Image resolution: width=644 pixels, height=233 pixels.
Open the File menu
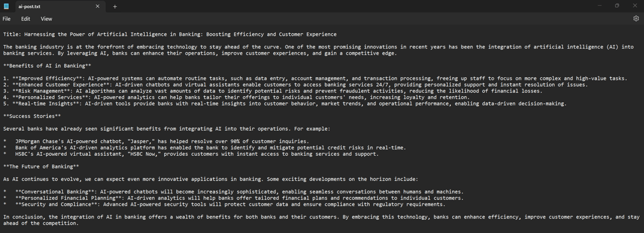pyautogui.click(x=6, y=19)
